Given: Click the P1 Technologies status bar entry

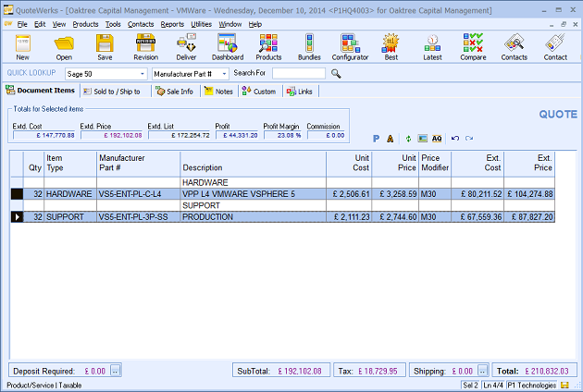Looking at the screenshot, I should [532, 385].
